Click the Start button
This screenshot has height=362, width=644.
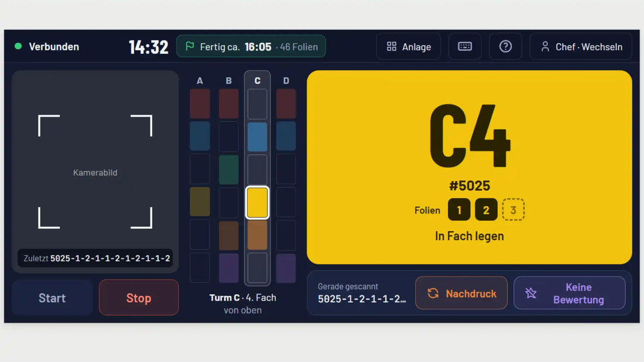pos(52,298)
